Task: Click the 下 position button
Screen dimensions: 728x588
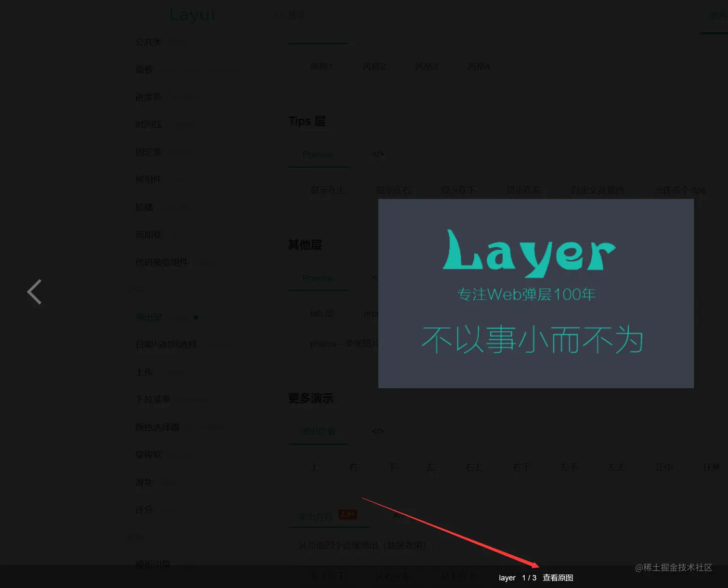Action: click(x=392, y=467)
